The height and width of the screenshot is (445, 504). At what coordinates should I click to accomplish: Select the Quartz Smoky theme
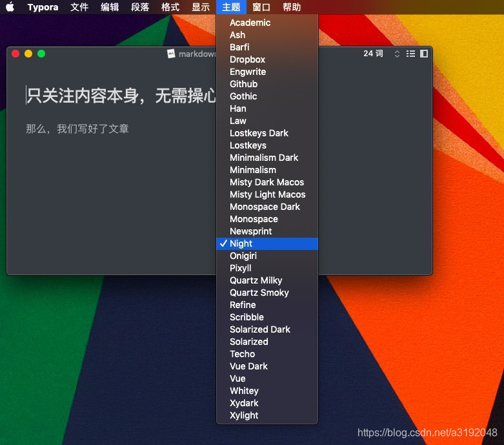[267, 293]
